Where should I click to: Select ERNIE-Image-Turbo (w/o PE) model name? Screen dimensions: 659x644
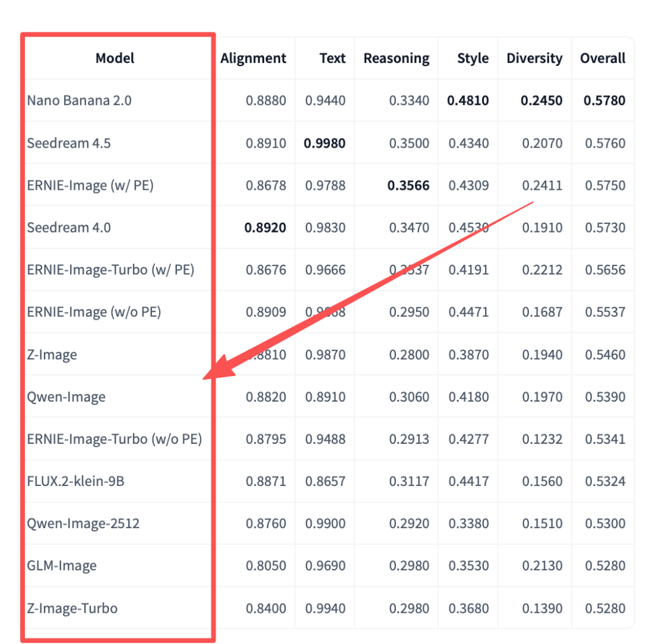tap(114, 440)
